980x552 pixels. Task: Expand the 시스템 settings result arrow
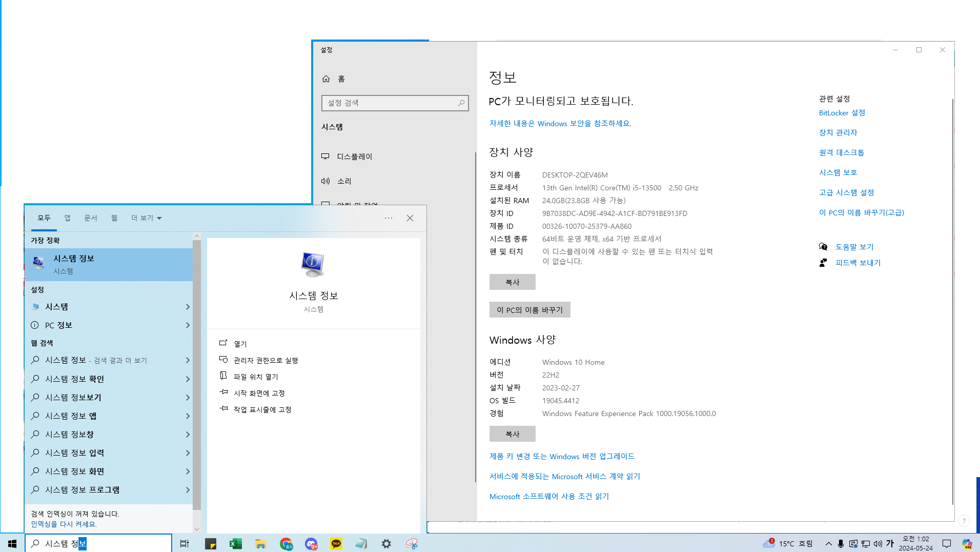tap(188, 307)
